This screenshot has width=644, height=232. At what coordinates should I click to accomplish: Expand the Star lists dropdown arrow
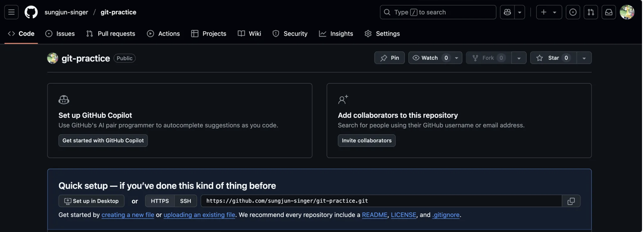pyautogui.click(x=584, y=58)
